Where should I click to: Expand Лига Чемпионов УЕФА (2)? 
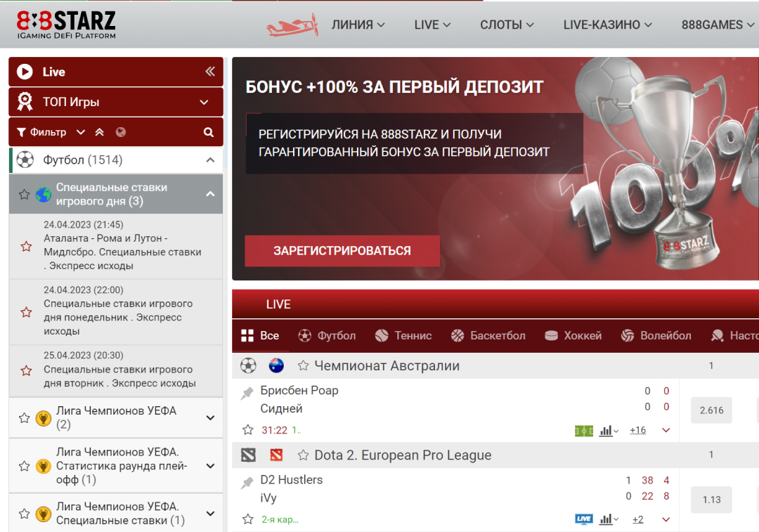210,417
